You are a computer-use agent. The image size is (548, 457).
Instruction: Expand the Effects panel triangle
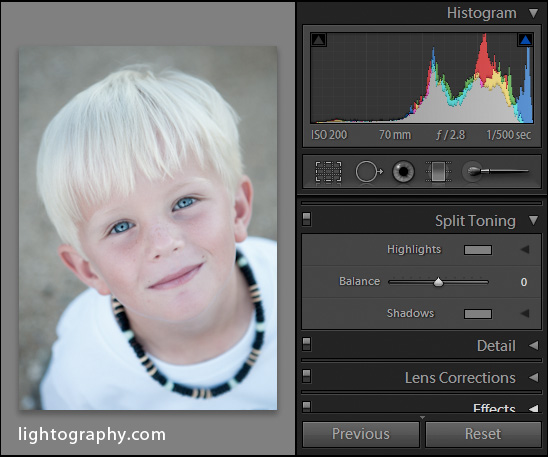(533, 408)
